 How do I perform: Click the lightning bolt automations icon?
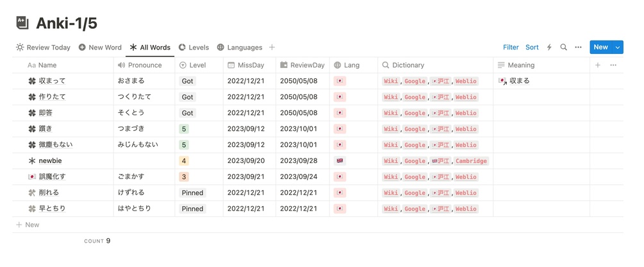(x=549, y=47)
